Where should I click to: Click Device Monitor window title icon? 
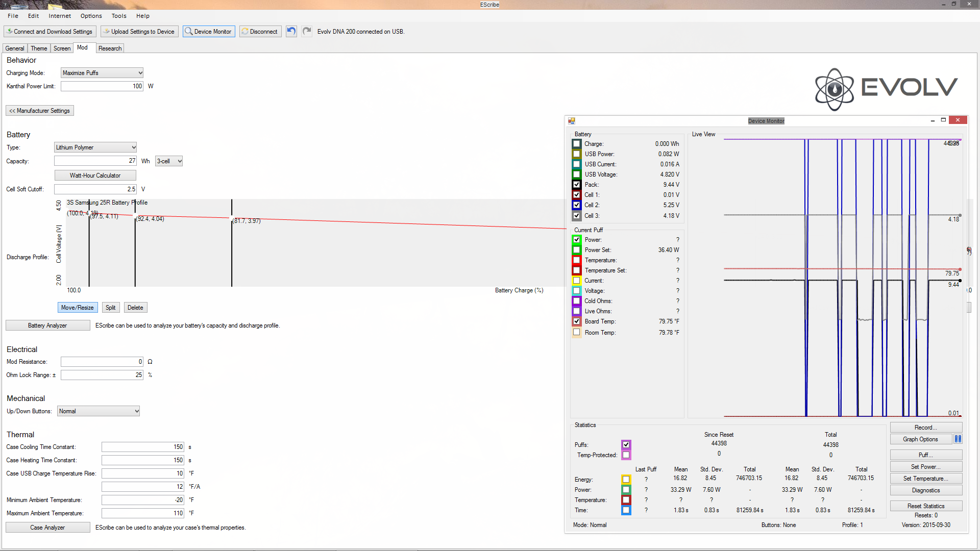pos(572,121)
